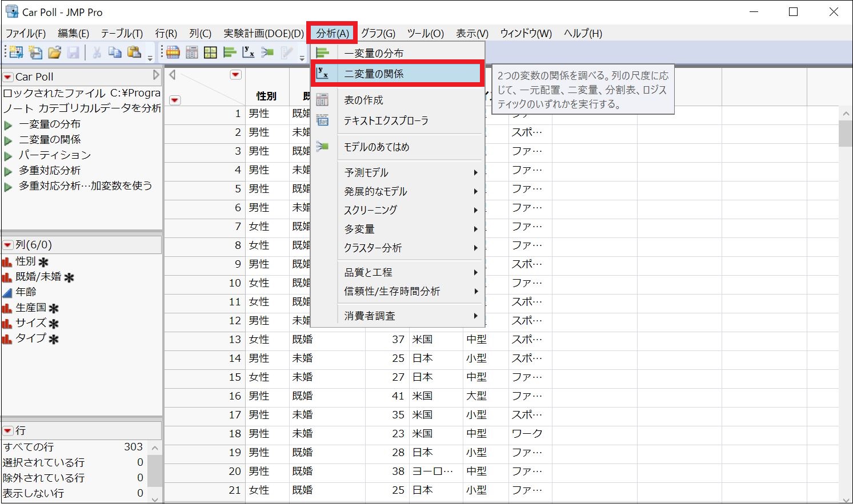Open the ファイル(F) menu
Viewport: 853px width, 504px height.
25,33
